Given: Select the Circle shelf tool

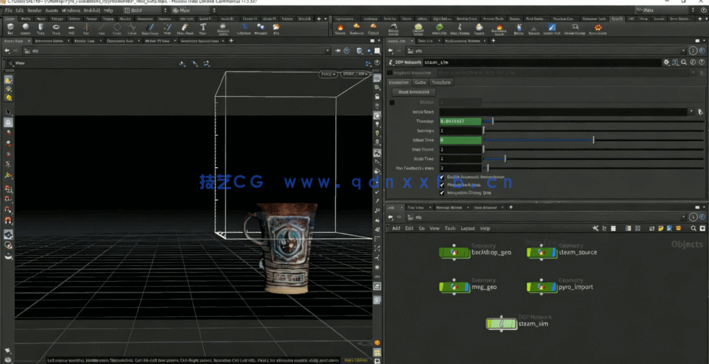Looking at the screenshot, I should 117,28.
